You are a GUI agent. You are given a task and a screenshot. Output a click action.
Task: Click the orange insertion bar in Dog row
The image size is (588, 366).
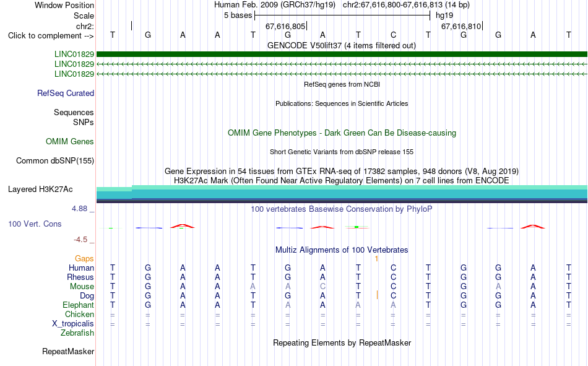[x=377, y=295]
